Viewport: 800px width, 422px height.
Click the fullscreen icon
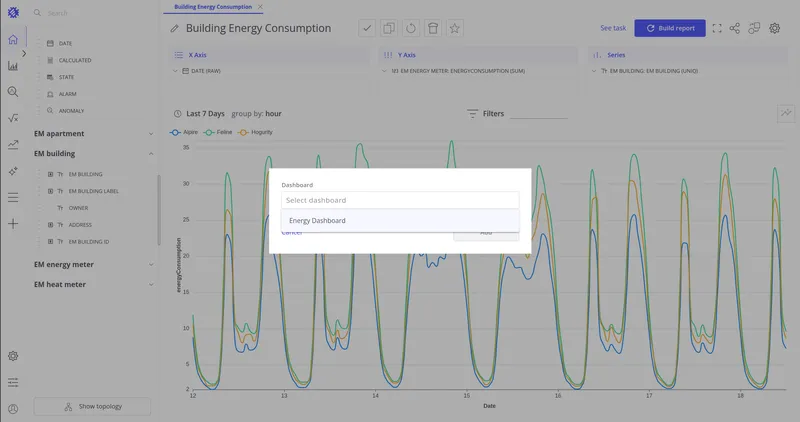[x=717, y=29]
